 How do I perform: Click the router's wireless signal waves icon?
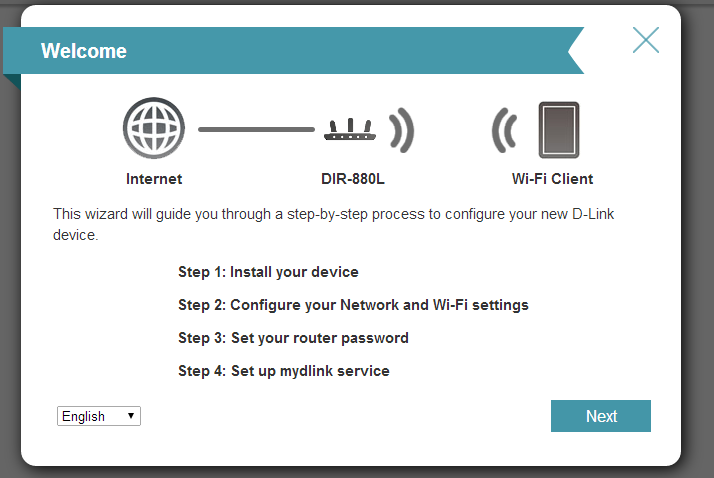(x=401, y=130)
